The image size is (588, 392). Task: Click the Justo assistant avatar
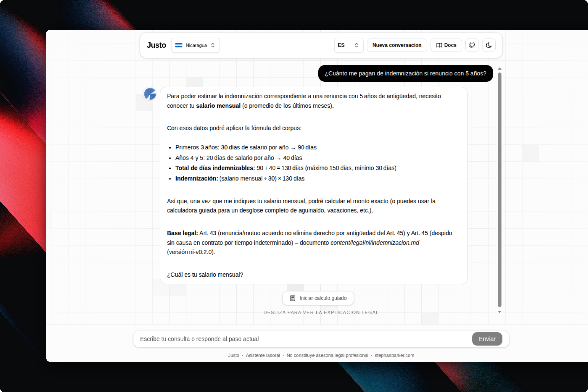[150, 94]
